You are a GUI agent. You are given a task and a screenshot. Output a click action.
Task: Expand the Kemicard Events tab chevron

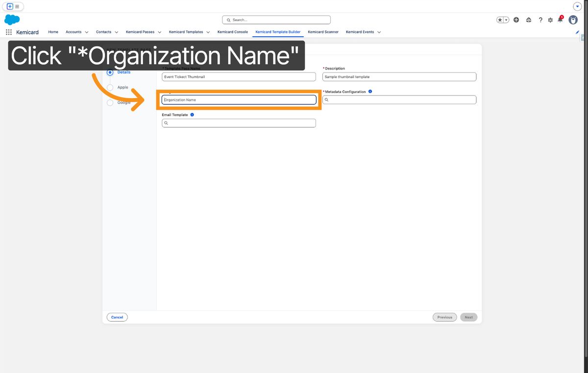point(379,32)
